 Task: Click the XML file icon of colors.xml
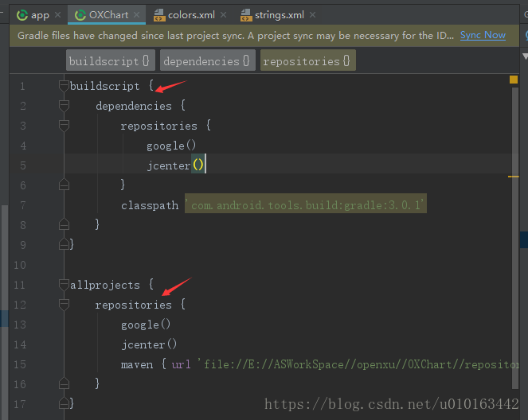[159, 15]
